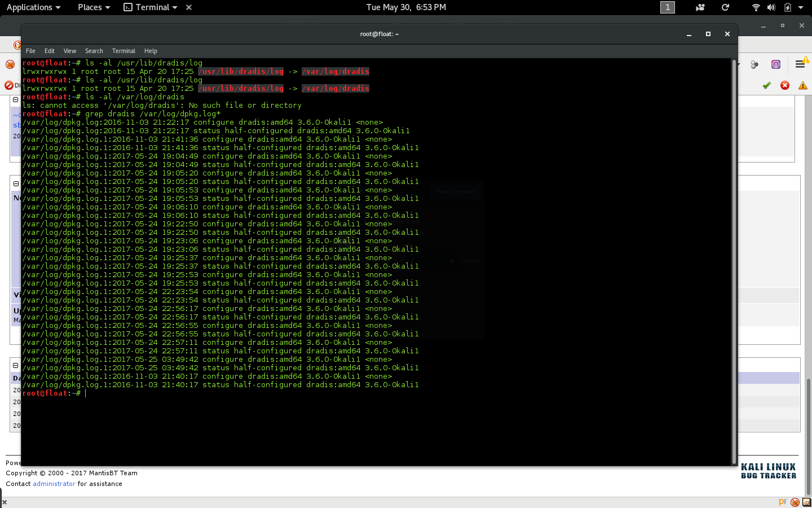This screenshot has width=812, height=508.
Task: Follow the administrator contact link
Action: (54, 484)
